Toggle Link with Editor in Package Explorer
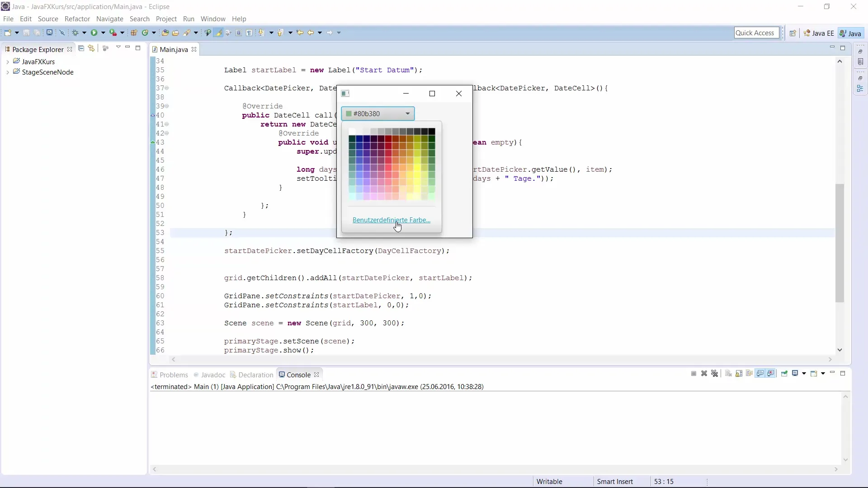 pyautogui.click(x=91, y=48)
